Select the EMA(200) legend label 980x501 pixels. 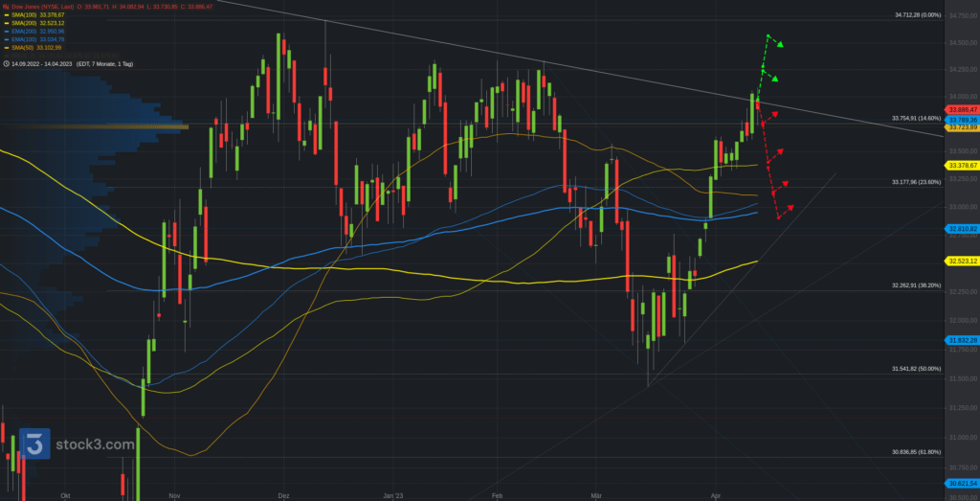(x=24, y=31)
